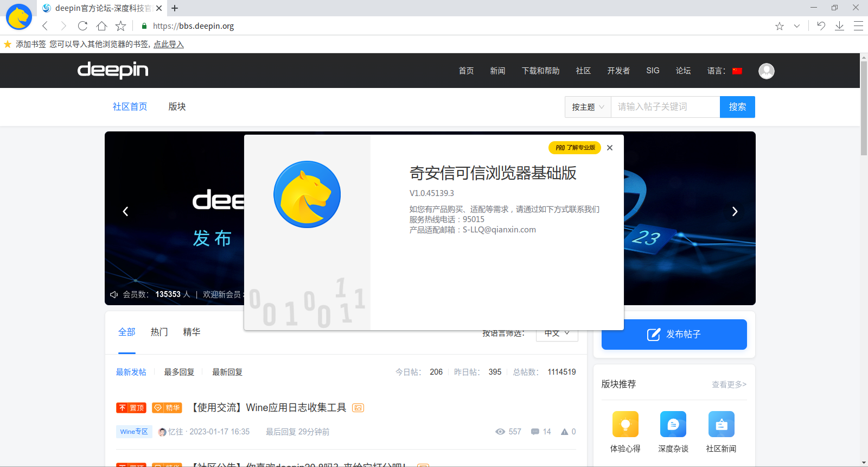This screenshot has width=868, height=467.
Task: Expand the 按主题 search type dropdown
Action: pos(588,107)
